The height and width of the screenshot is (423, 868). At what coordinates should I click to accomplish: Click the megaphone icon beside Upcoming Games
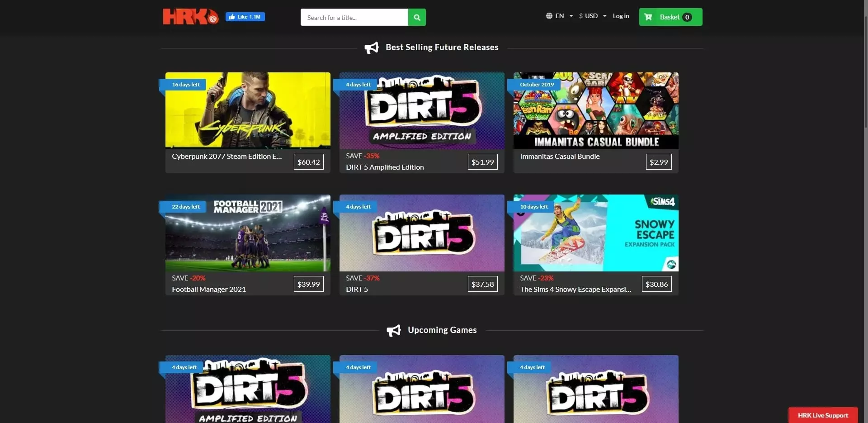click(x=394, y=330)
